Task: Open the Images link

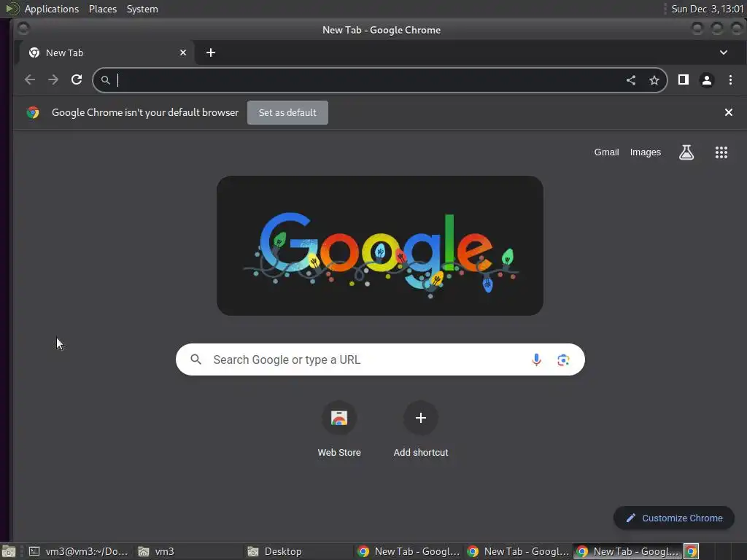Action: [645, 152]
